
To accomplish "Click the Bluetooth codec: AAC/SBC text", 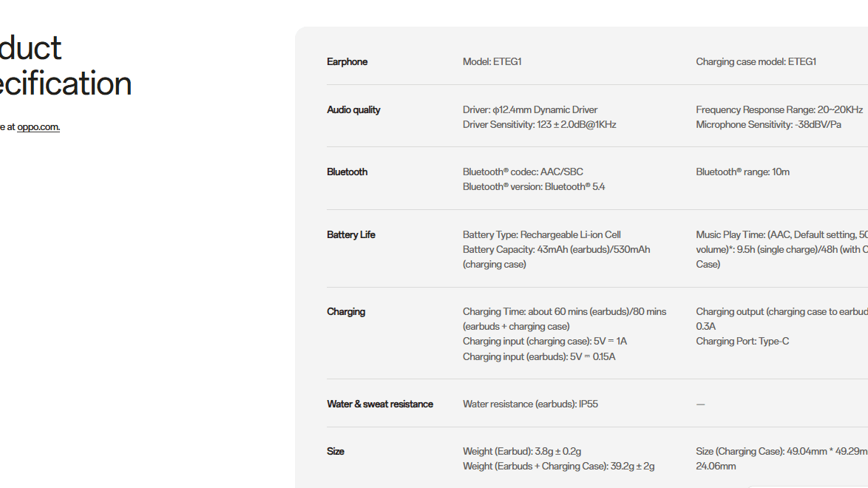I will click(x=523, y=172).
